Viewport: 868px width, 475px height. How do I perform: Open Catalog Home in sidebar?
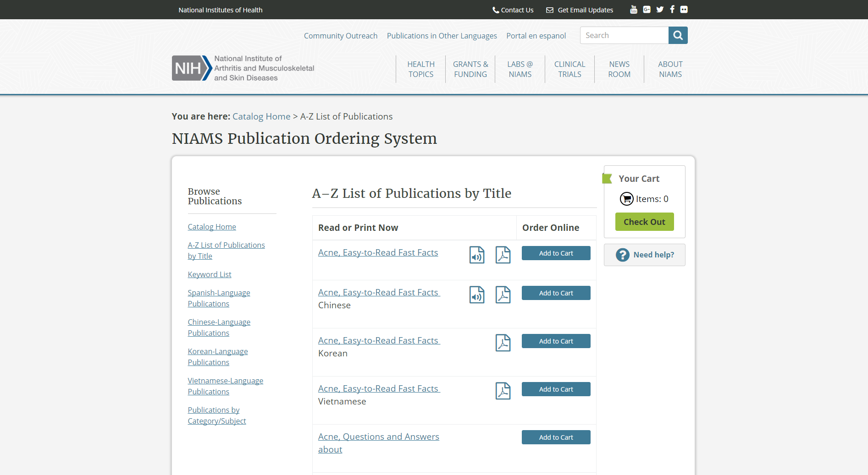[x=212, y=227]
